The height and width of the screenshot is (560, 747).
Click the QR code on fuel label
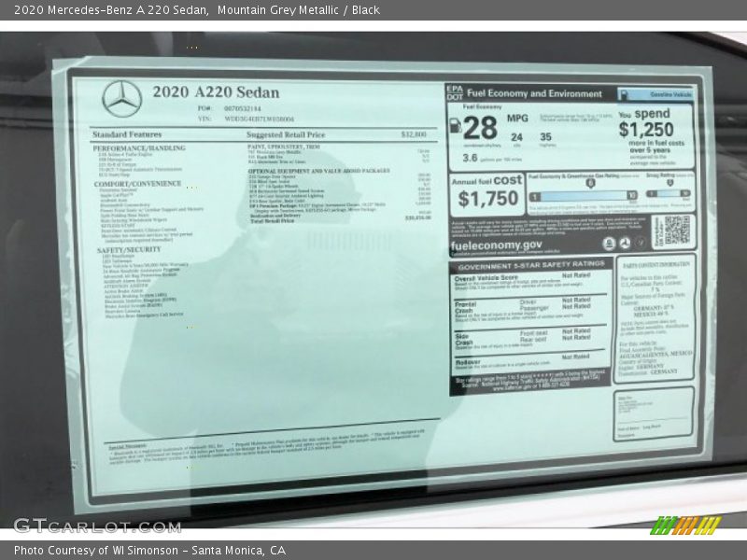pyautogui.click(x=676, y=230)
